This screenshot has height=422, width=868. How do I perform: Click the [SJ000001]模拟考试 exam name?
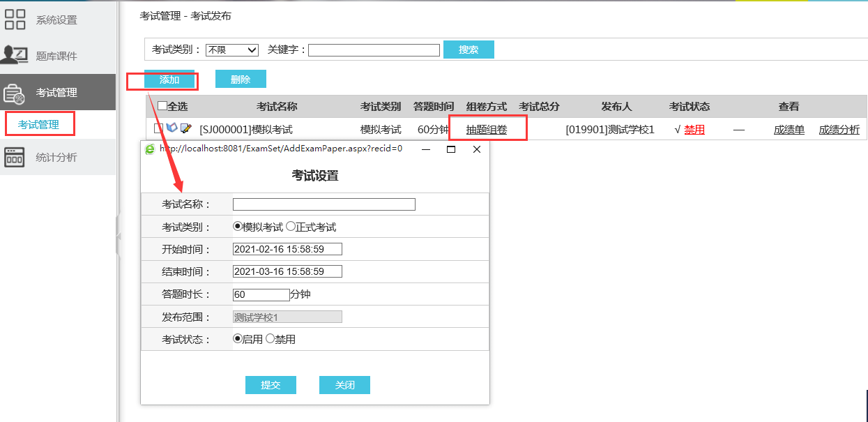[246, 130]
